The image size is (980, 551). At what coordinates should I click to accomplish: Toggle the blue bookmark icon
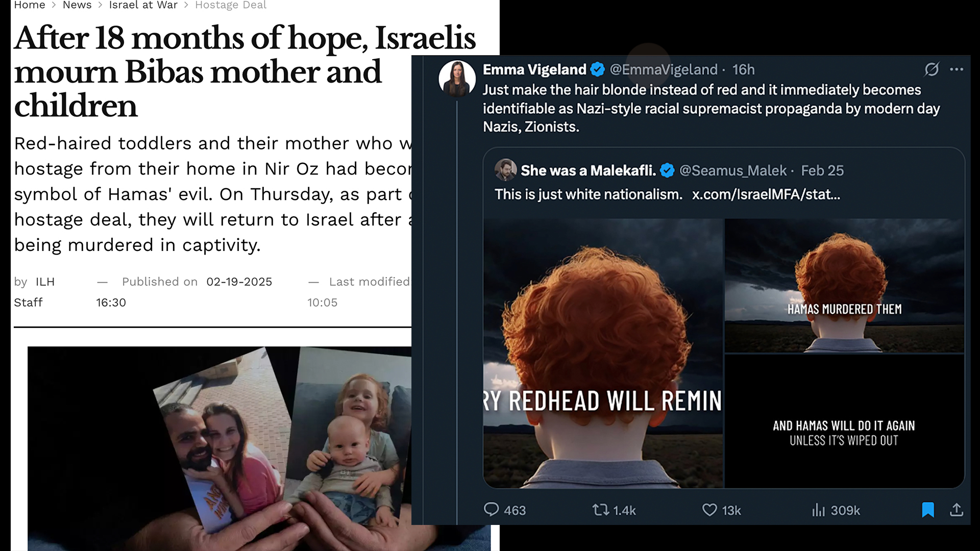tap(928, 509)
